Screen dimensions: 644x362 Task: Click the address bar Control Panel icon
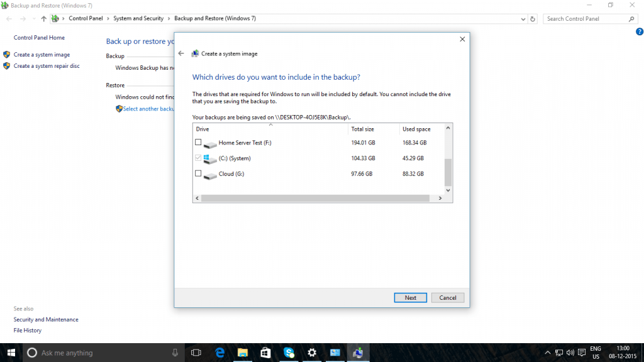55,18
